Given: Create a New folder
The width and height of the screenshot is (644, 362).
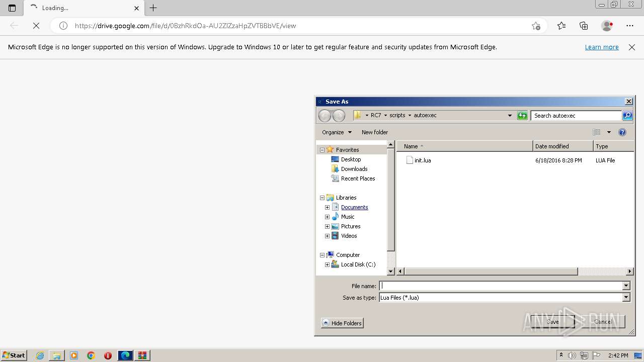Looking at the screenshot, I should pyautogui.click(x=375, y=132).
